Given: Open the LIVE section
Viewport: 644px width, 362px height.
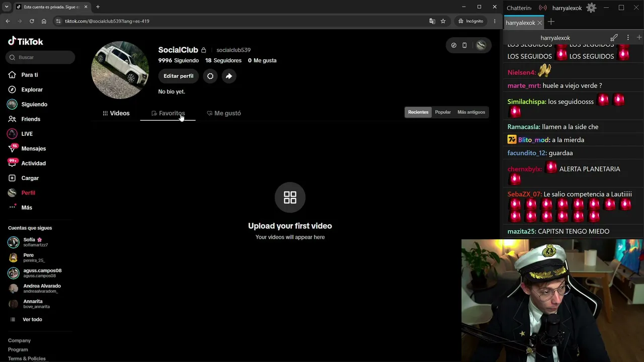Looking at the screenshot, I should click(27, 134).
